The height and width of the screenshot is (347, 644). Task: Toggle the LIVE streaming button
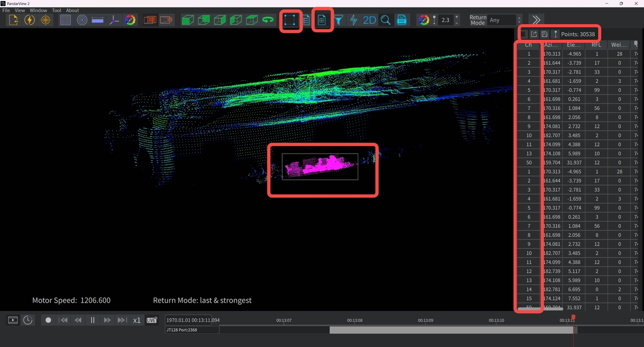pyautogui.click(x=151, y=320)
